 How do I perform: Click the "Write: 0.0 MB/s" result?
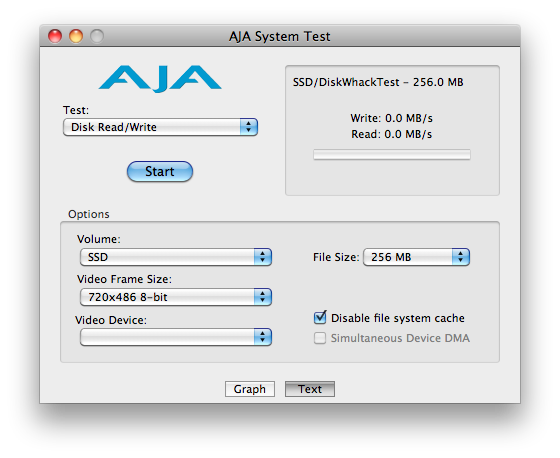[391, 118]
